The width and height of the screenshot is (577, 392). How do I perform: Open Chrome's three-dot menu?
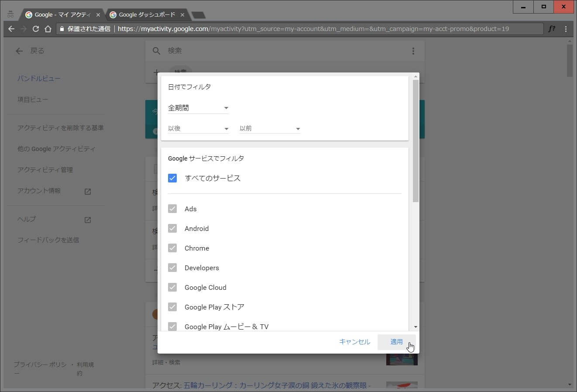click(566, 29)
